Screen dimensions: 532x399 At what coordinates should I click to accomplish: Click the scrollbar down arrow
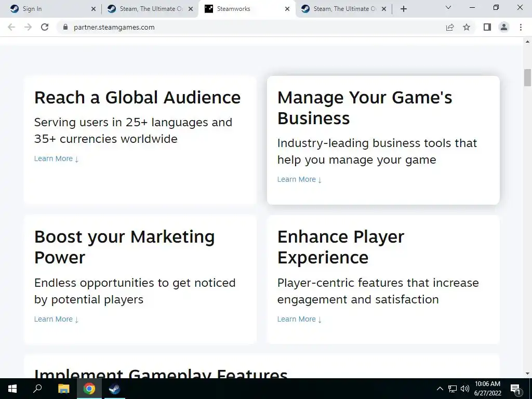[x=527, y=374]
